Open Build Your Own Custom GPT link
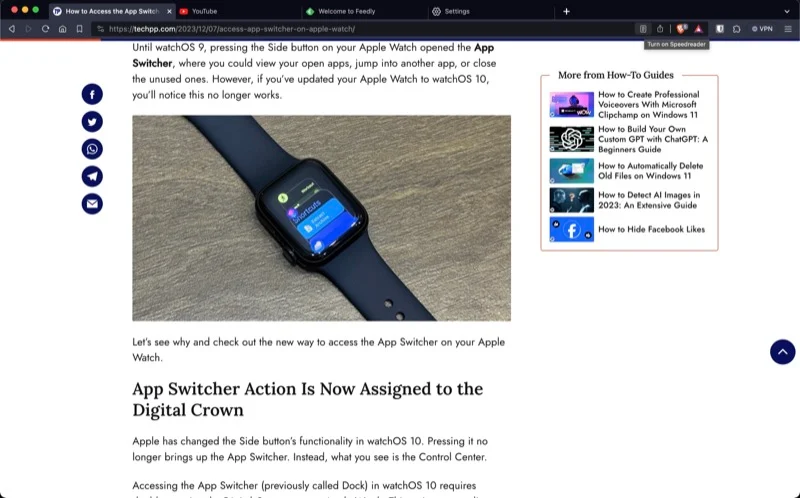Image resolution: width=800 pixels, height=498 pixels. pos(653,139)
